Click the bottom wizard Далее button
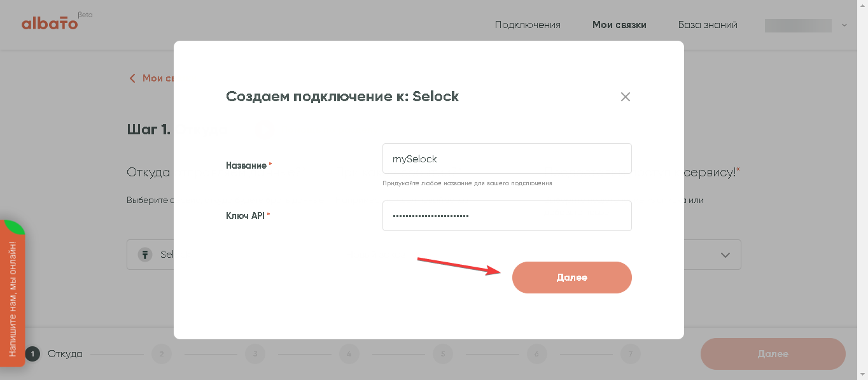Screen dimensions: 868x380 click(773, 354)
